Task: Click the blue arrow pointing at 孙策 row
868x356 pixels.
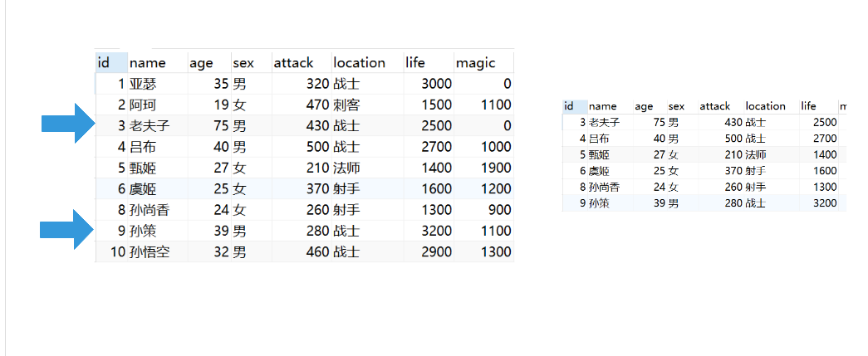Action: [x=71, y=230]
